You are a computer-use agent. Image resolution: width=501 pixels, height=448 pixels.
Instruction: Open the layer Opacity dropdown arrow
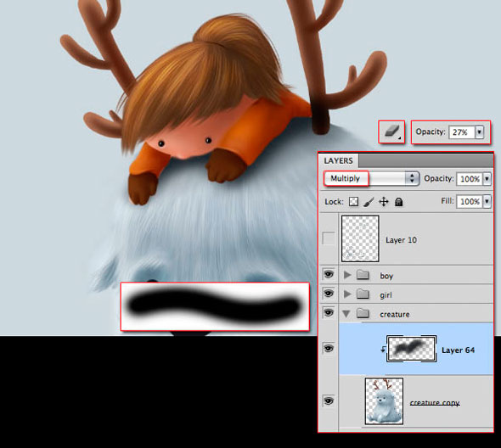coord(487,179)
